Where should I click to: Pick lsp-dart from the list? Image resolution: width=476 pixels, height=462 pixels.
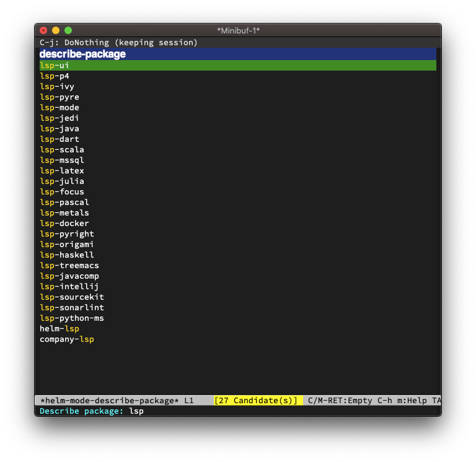coord(59,139)
